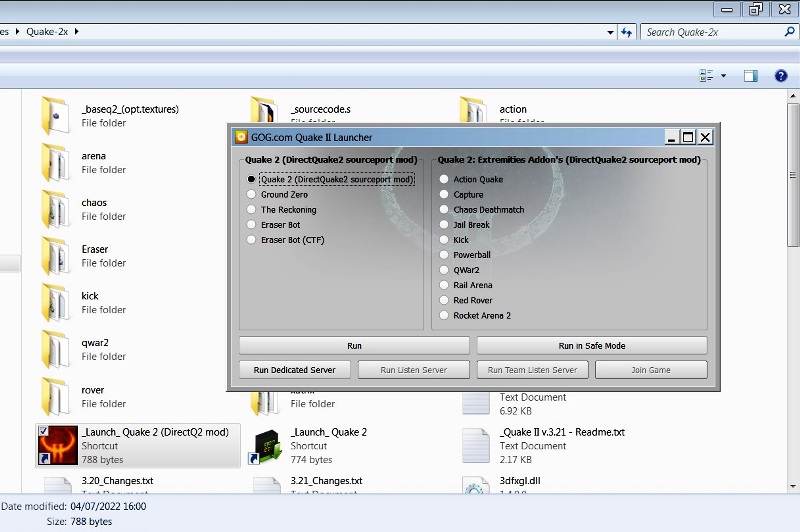
Task: Click the '3.21_Changes.txt' filename text
Action: (326, 480)
